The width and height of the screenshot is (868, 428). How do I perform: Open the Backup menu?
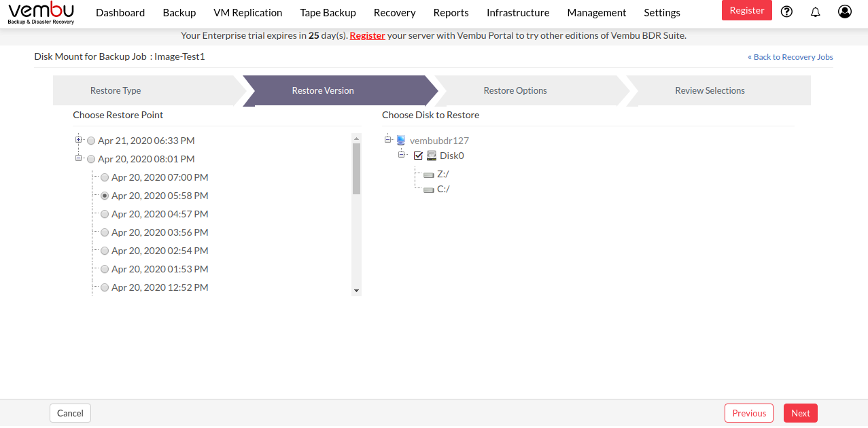click(179, 12)
